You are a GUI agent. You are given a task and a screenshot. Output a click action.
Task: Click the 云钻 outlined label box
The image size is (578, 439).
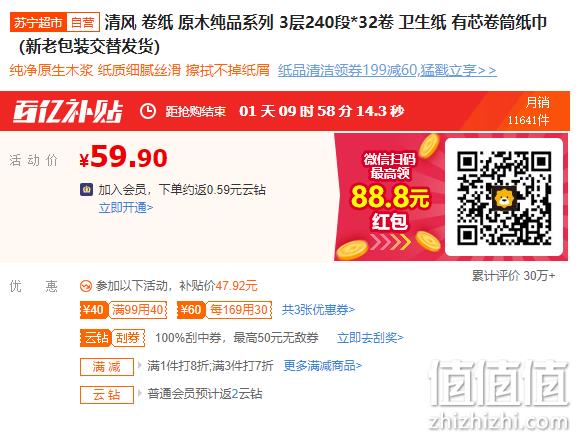(107, 395)
